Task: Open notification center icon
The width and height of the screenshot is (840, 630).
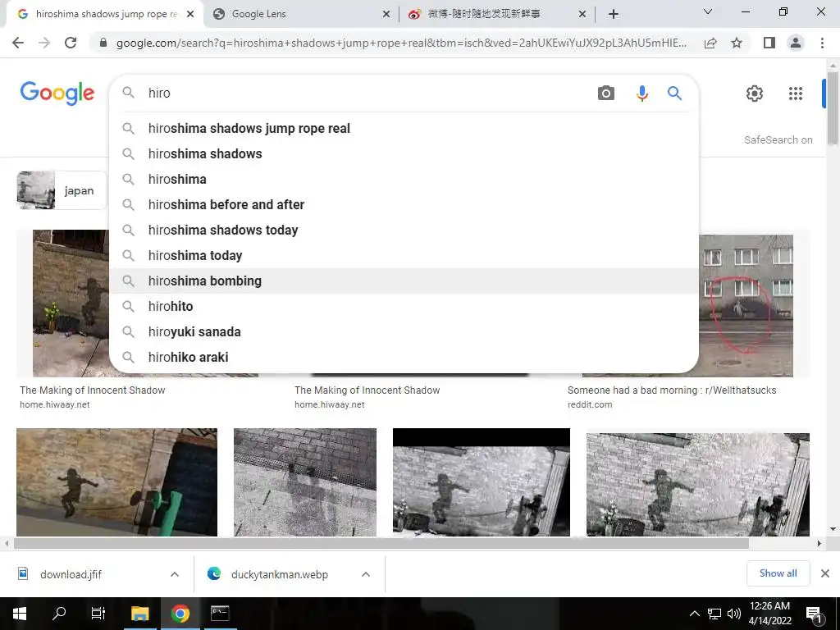Action: click(815, 614)
